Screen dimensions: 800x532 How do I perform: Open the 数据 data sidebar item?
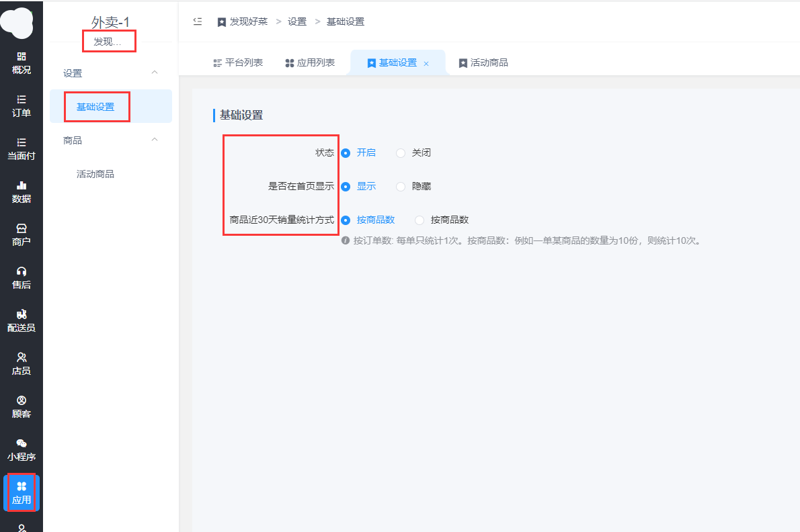click(x=22, y=192)
